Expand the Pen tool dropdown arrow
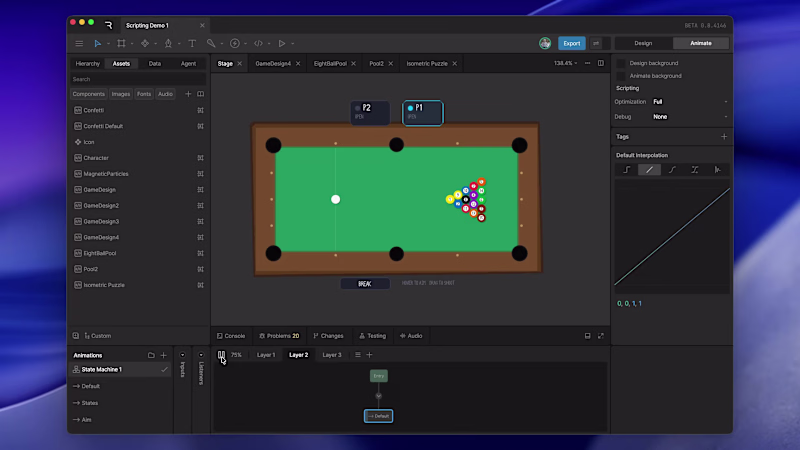The width and height of the screenshot is (800, 450). coord(179,44)
